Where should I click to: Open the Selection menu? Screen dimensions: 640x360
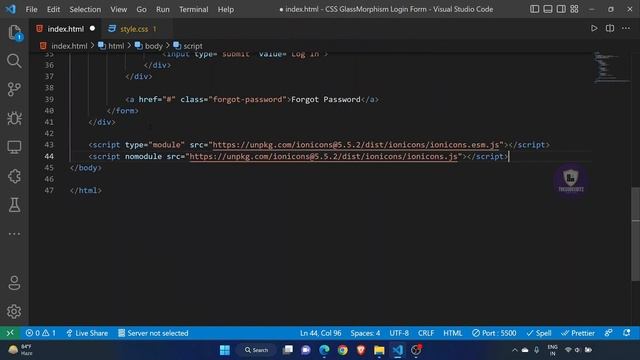tap(85, 9)
